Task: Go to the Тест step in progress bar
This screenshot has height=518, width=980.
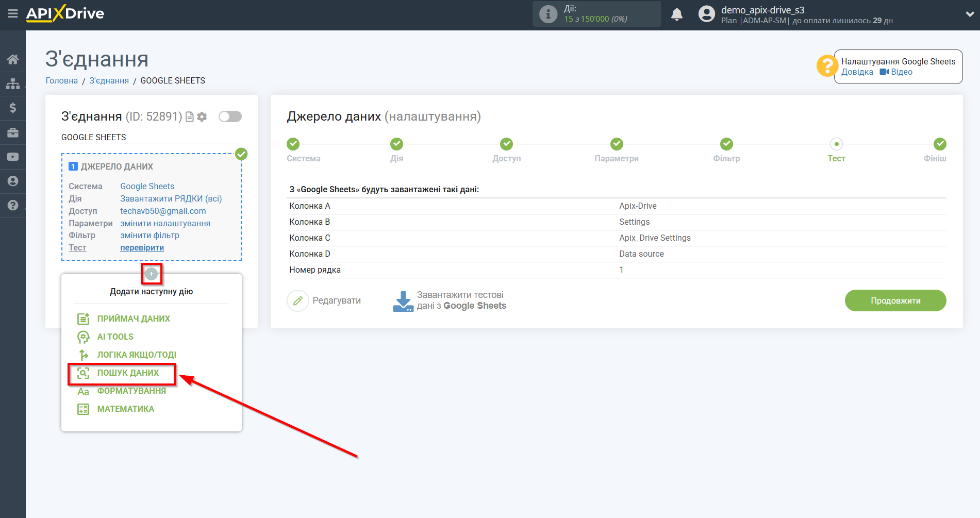Action: [836, 144]
